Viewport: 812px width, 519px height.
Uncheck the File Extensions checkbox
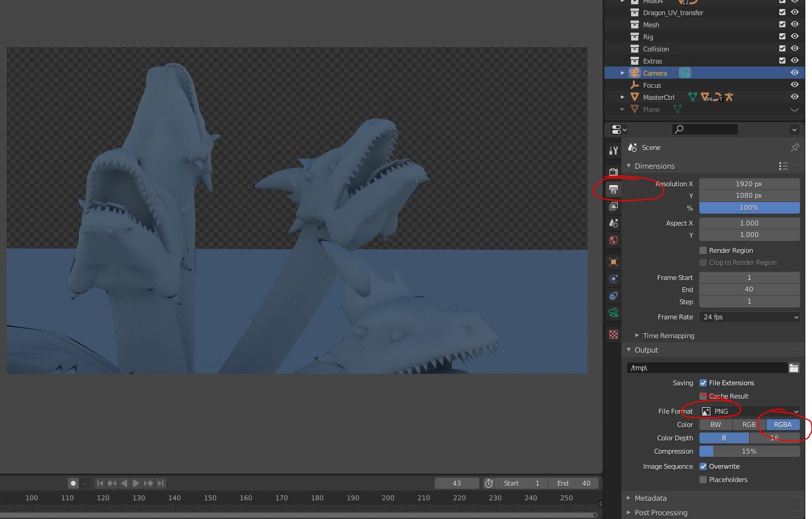[x=703, y=383]
